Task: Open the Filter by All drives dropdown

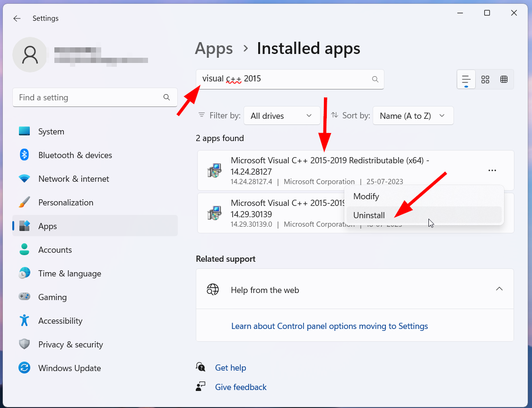Action: (282, 116)
